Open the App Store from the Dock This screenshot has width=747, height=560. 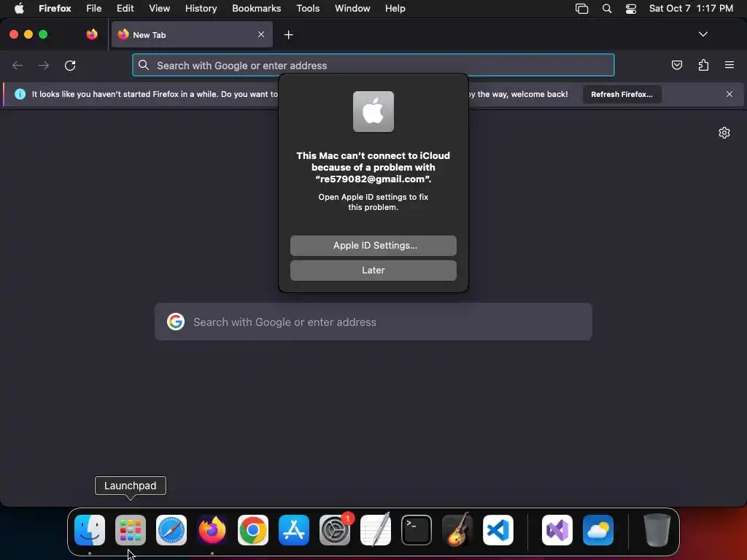click(294, 530)
